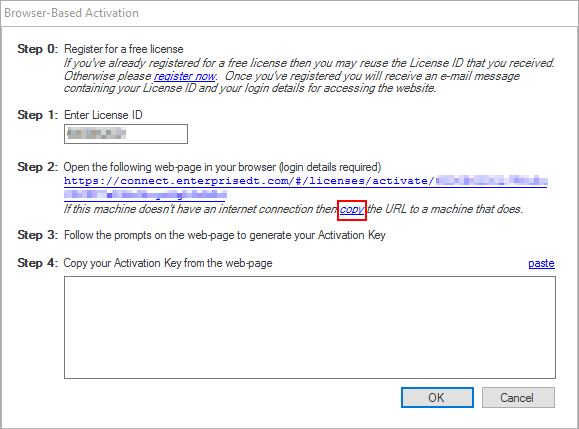Click the 'Register for a free license' text
The image size is (579, 429).
[124, 49]
